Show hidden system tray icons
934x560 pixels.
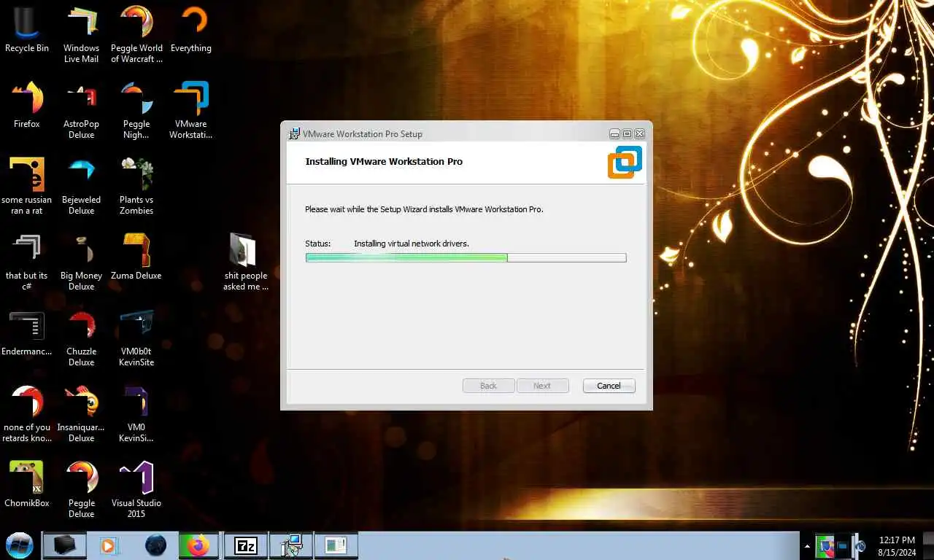pos(807,545)
